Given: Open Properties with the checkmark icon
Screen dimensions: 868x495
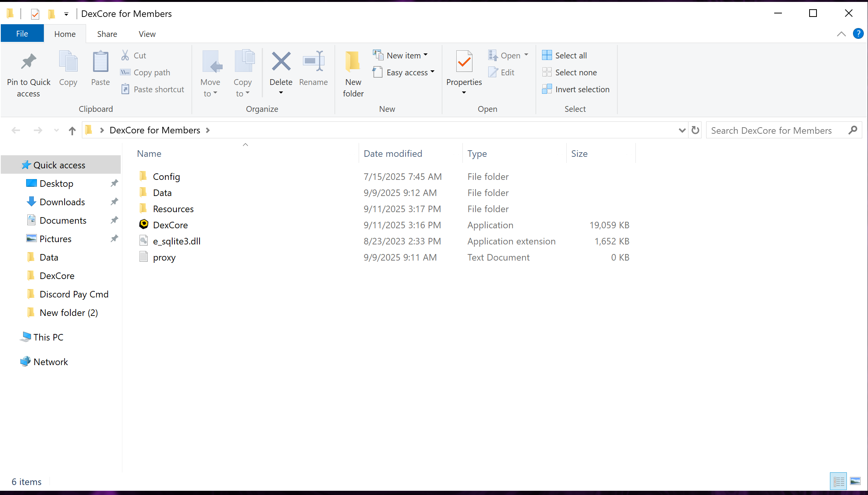Looking at the screenshot, I should click(x=464, y=61).
